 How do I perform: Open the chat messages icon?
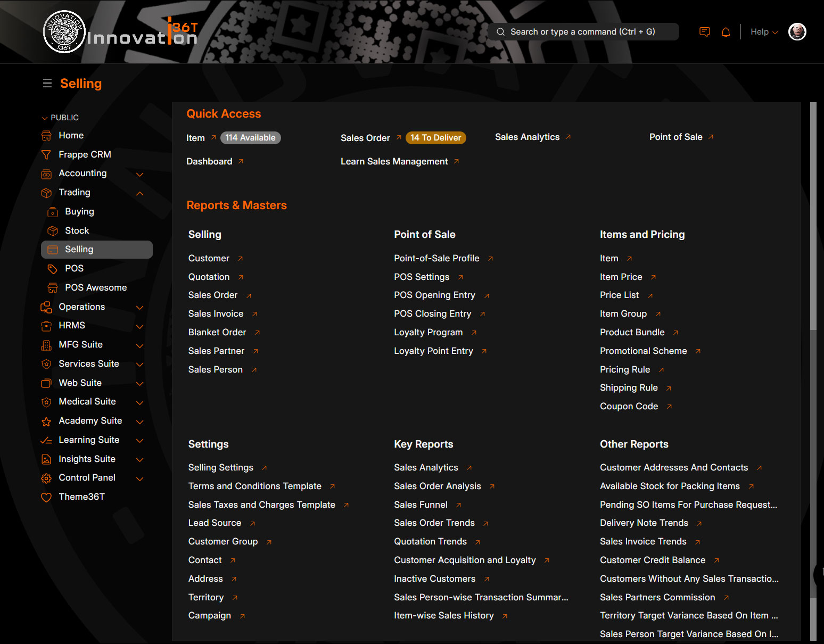[x=704, y=32]
